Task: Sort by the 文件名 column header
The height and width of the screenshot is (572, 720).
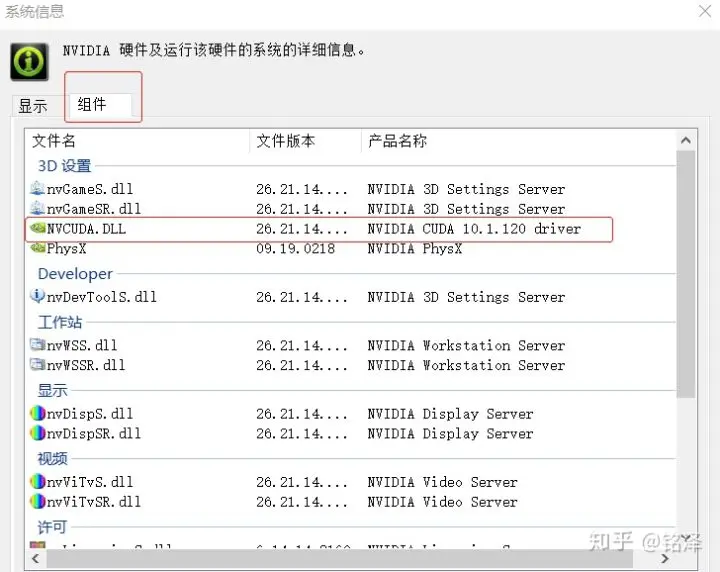Action: pos(137,141)
